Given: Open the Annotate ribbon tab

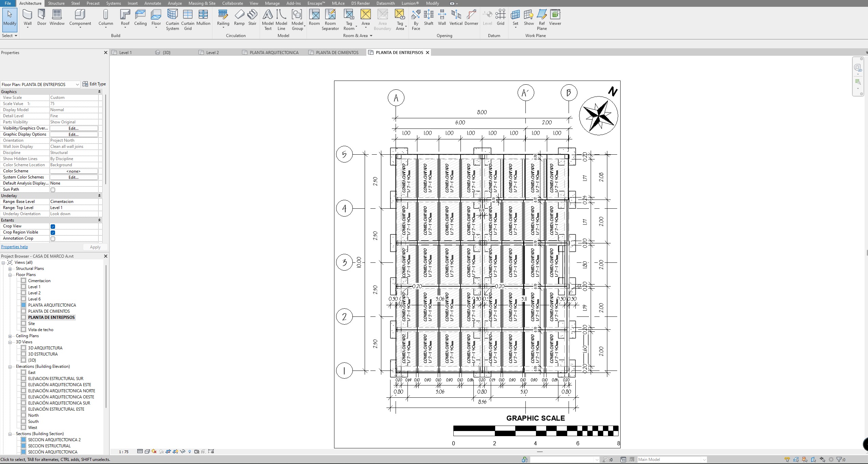Looking at the screenshot, I should coord(153,3).
